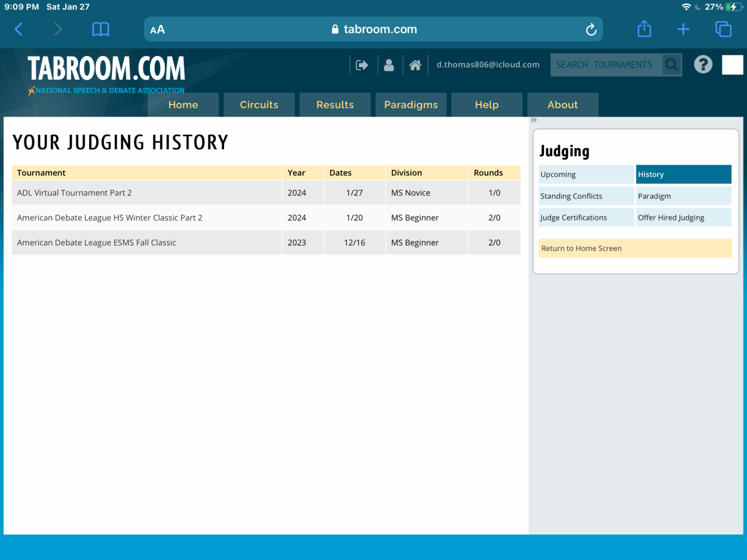This screenshot has width=747, height=560.
Task: Click the 1/27 date cell
Action: [354, 192]
